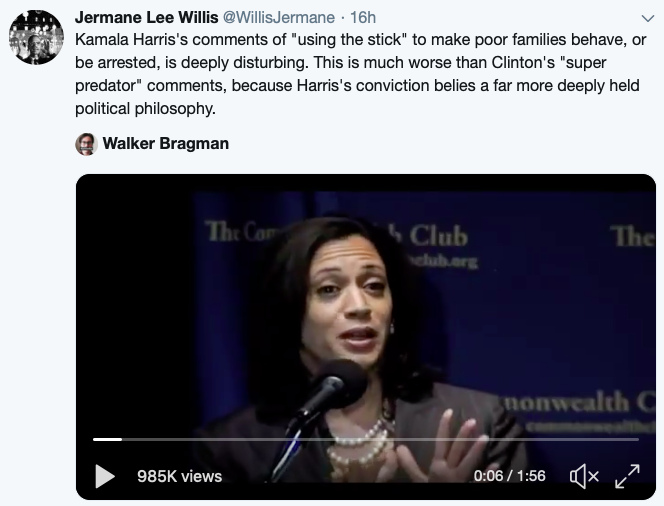Seek along the video progress bar
The width and height of the screenshot is (664, 506).
click(x=366, y=440)
